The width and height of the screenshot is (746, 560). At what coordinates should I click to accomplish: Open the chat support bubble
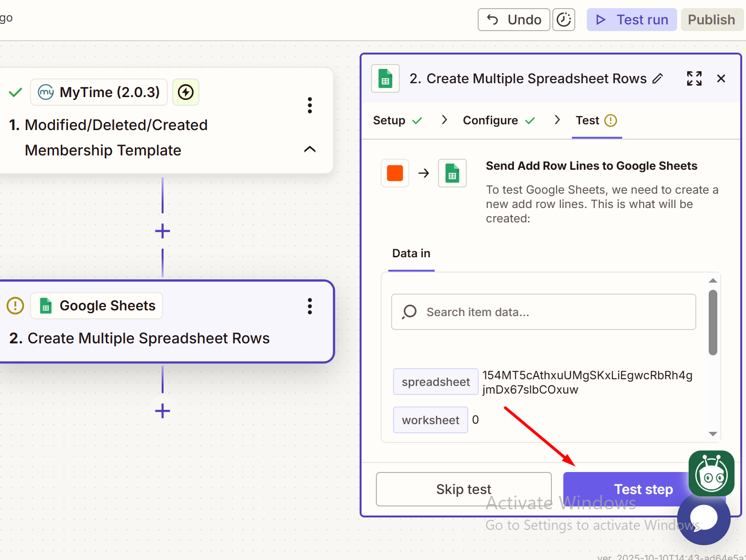704,518
